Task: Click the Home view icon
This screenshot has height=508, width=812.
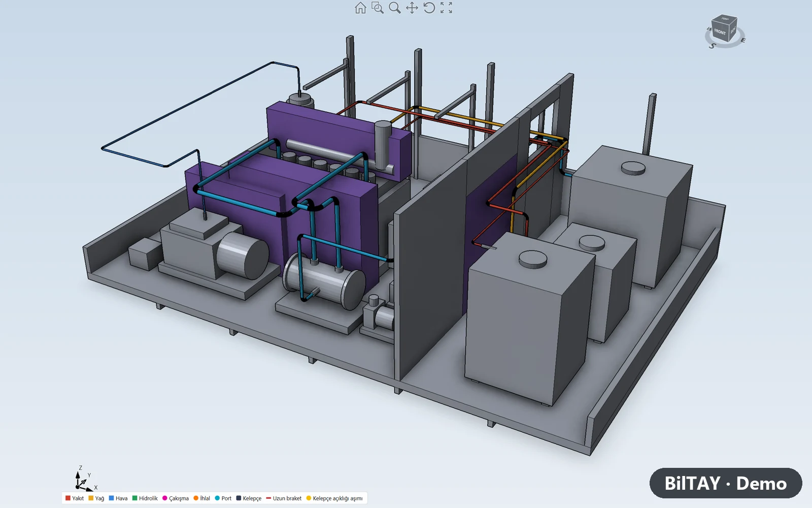Action: point(360,8)
